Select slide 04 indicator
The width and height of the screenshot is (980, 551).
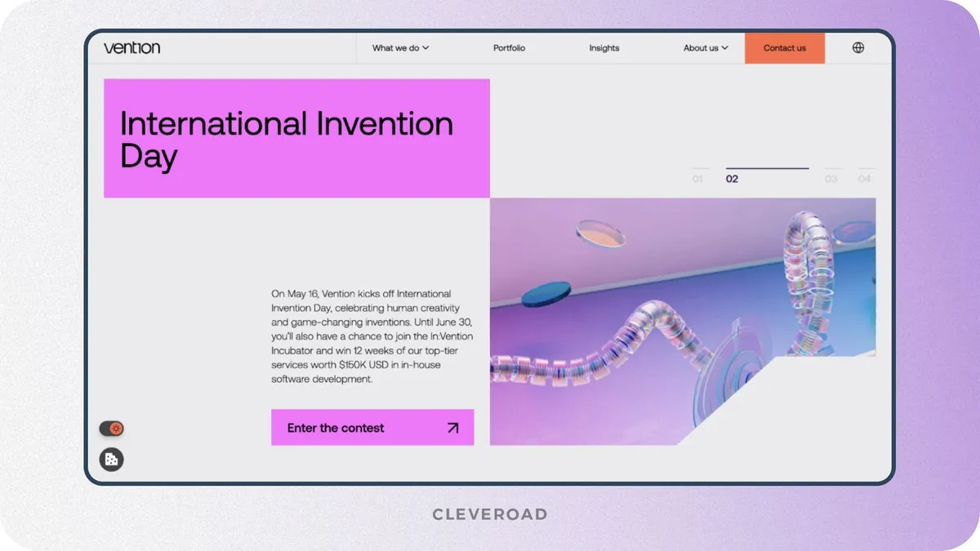tap(865, 175)
